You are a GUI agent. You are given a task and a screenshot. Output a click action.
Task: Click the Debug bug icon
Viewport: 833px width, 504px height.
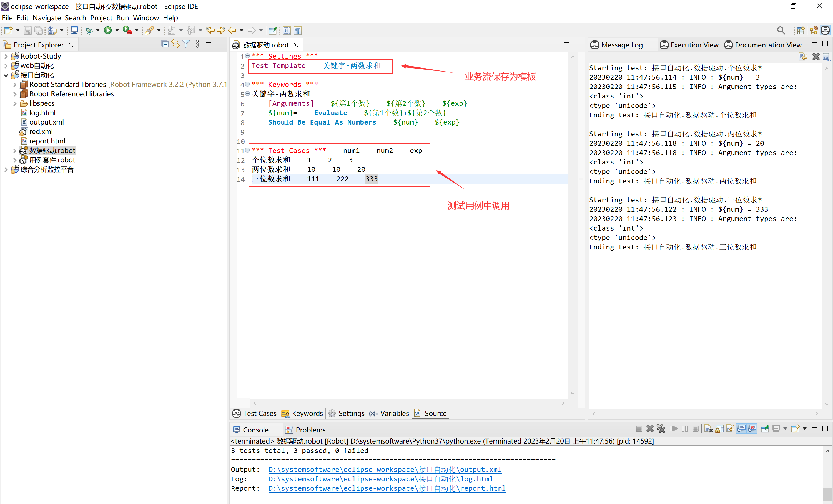coord(89,31)
